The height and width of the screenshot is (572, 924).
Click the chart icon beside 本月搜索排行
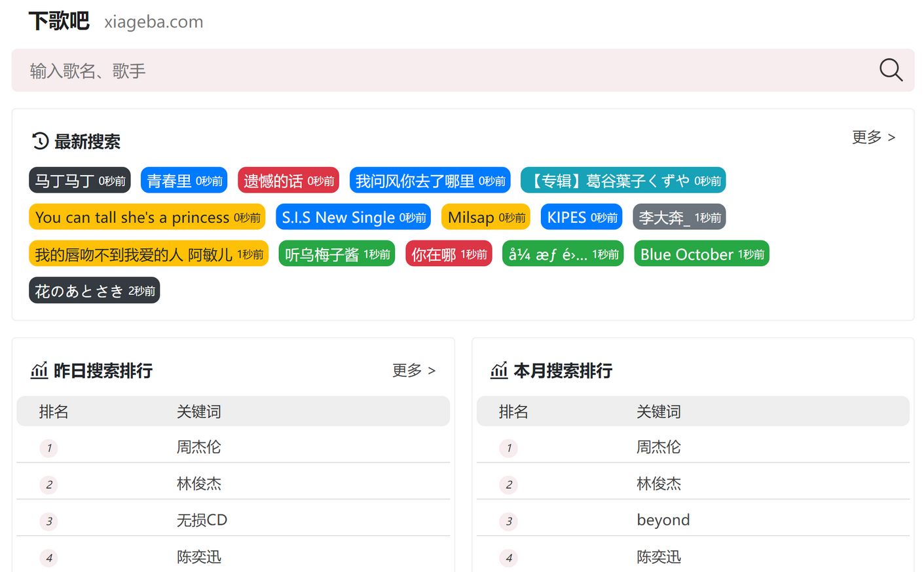499,370
